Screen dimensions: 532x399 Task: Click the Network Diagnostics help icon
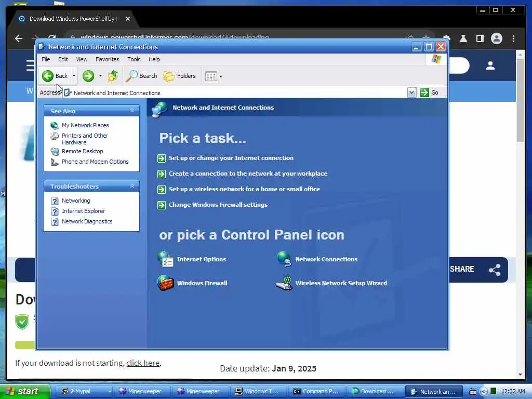[x=54, y=221]
